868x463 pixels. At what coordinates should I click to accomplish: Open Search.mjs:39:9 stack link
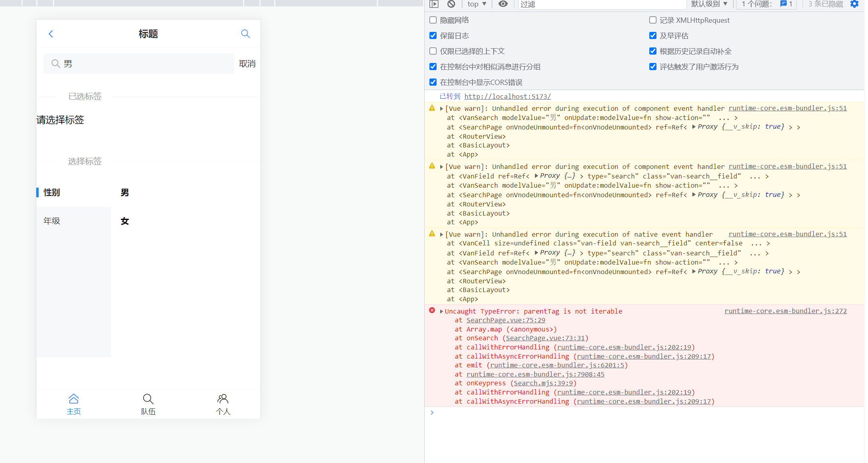[543, 383]
